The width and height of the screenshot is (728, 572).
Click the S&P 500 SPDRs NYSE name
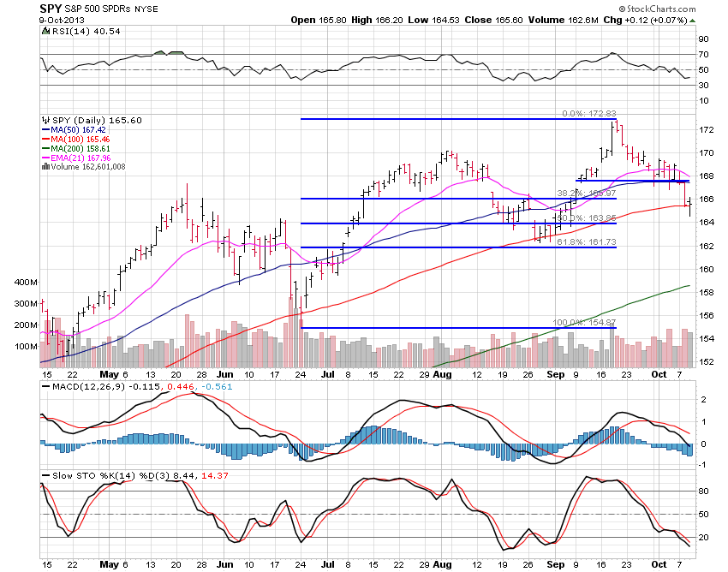(x=110, y=9)
